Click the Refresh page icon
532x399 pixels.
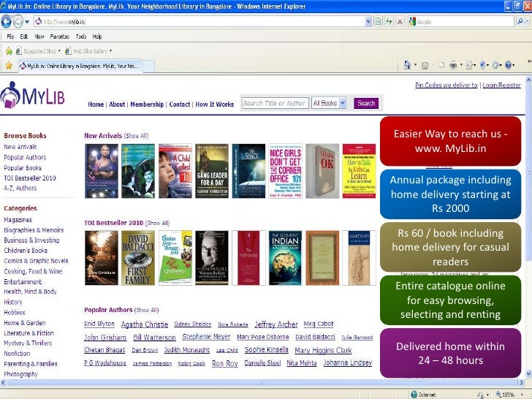[x=389, y=22]
